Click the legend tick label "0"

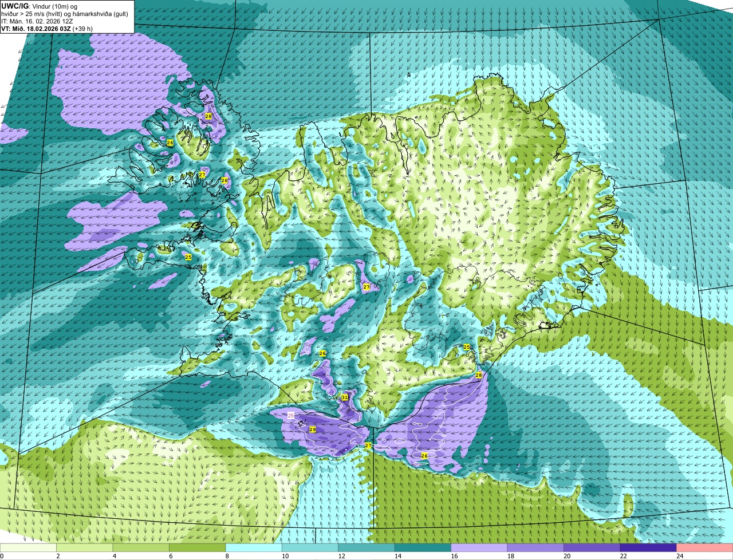tap(2, 555)
